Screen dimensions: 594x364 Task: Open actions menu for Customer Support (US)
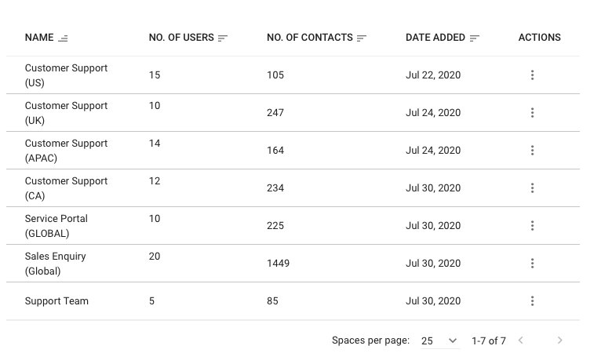[x=532, y=75]
